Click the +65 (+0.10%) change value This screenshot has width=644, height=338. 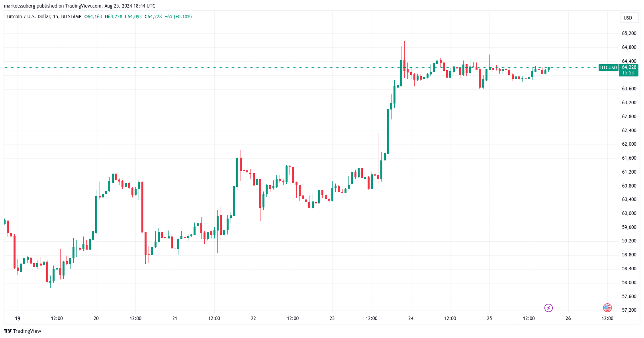tap(178, 17)
